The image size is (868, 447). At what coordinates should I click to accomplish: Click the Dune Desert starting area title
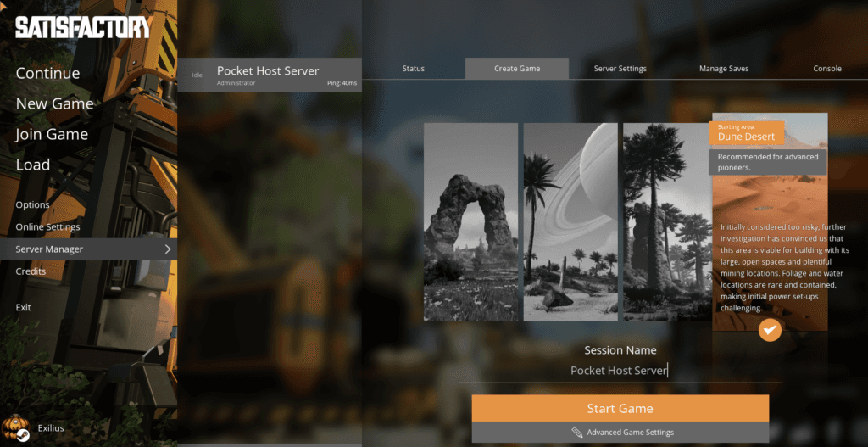(746, 137)
